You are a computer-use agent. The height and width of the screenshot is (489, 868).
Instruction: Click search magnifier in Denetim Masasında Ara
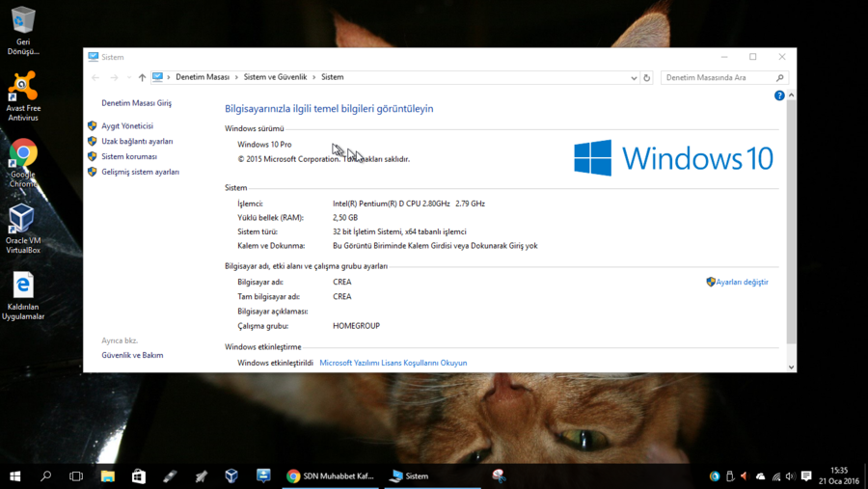pyautogui.click(x=780, y=77)
